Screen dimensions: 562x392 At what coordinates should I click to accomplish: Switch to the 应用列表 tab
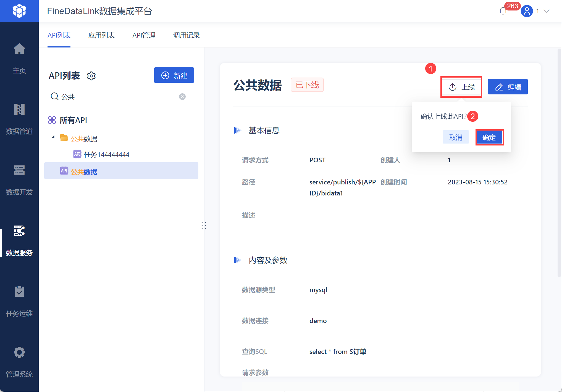[x=101, y=35]
